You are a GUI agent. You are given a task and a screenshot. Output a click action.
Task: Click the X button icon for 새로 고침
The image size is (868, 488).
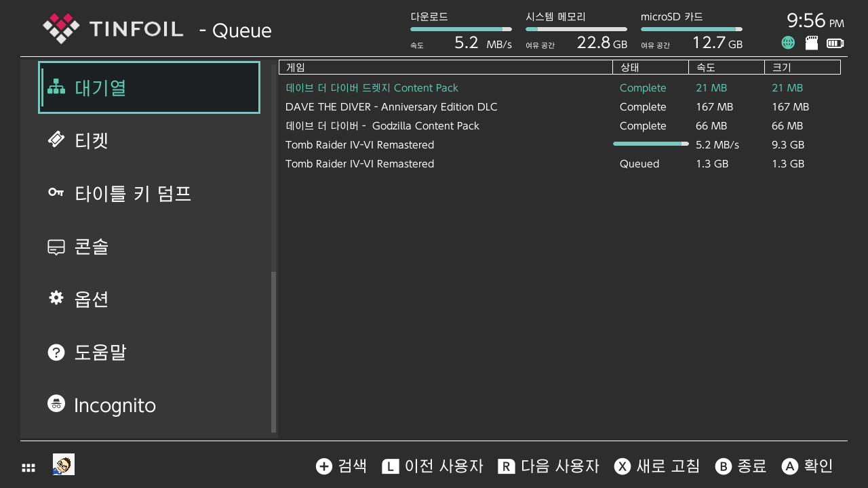pyautogui.click(x=623, y=466)
